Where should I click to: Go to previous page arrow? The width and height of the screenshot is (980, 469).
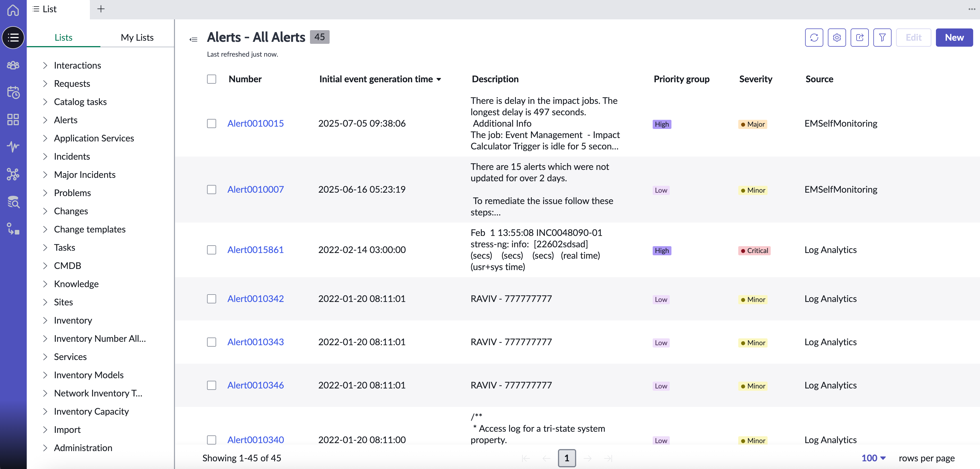coord(546,458)
